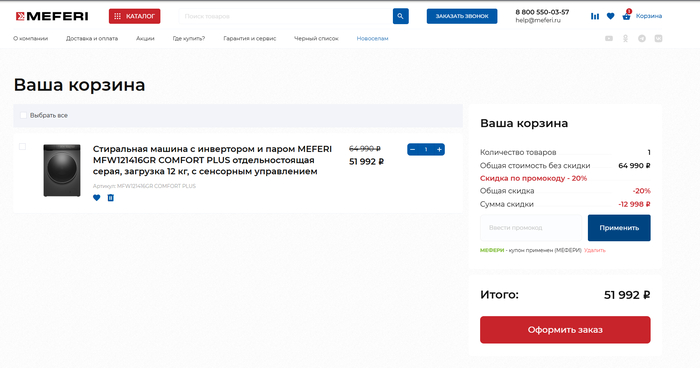Delete washing machine with trash icon

111,197
